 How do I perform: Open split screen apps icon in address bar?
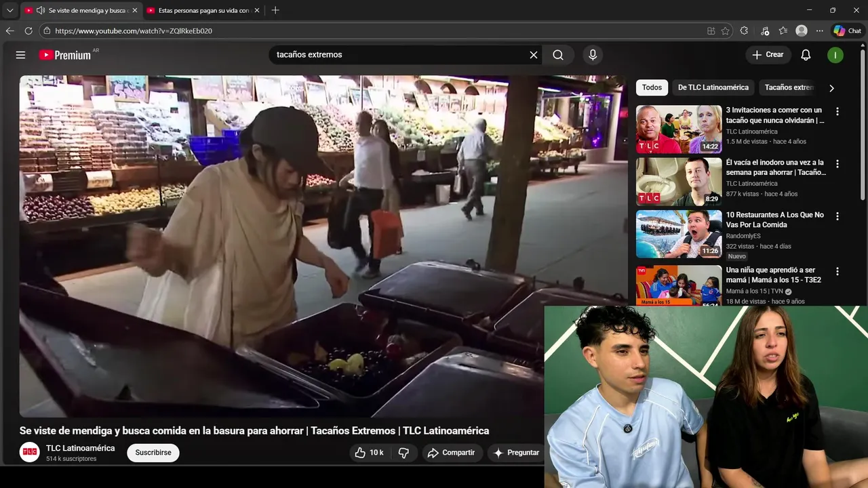click(711, 30)
